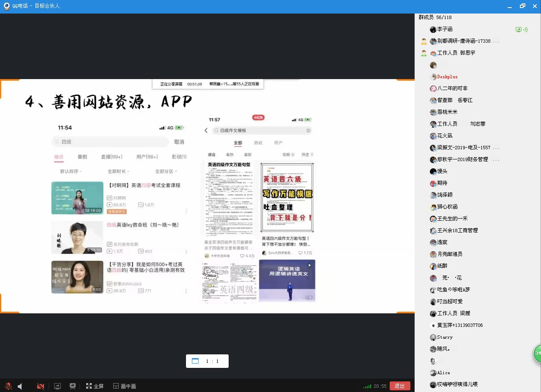
Task: Toggle the speaker volume icon
Action: pyautogui.click(x=20, y=386)
